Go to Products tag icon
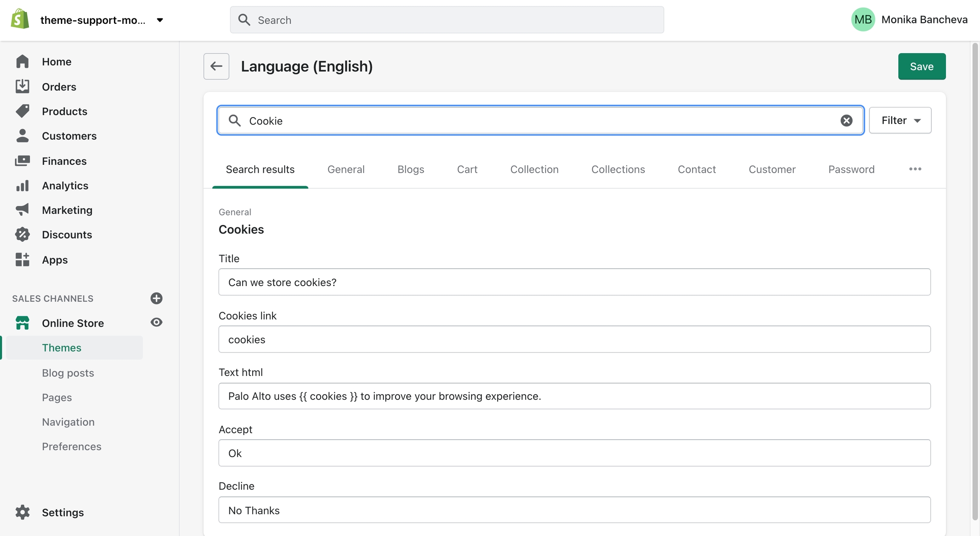 coord(22,111)
